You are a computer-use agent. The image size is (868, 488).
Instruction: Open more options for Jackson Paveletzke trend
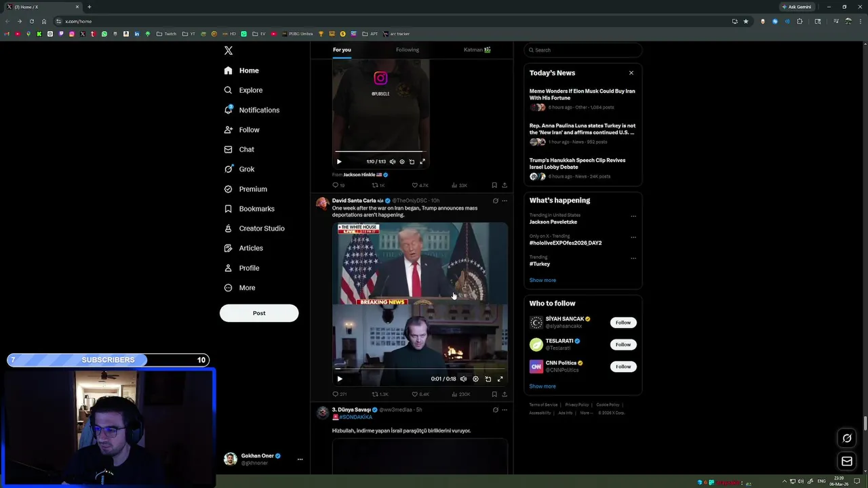pyautogui.click(x=633, y=216)
